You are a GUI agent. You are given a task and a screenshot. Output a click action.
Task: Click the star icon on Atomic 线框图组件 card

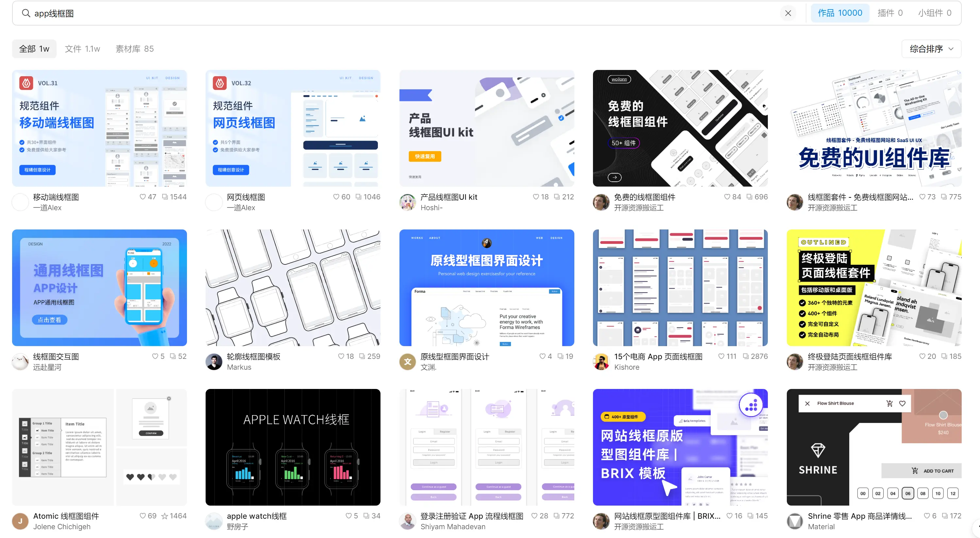[164, 515]
